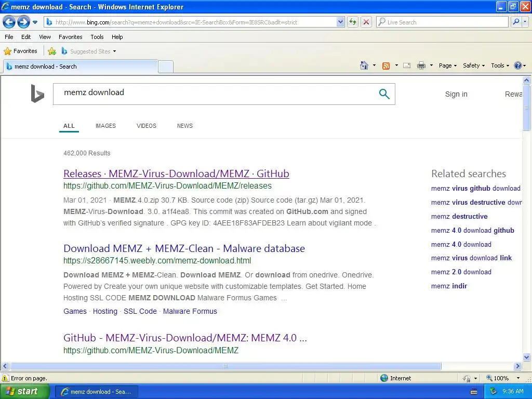Click memz download taskbar button

click(96, 392)
